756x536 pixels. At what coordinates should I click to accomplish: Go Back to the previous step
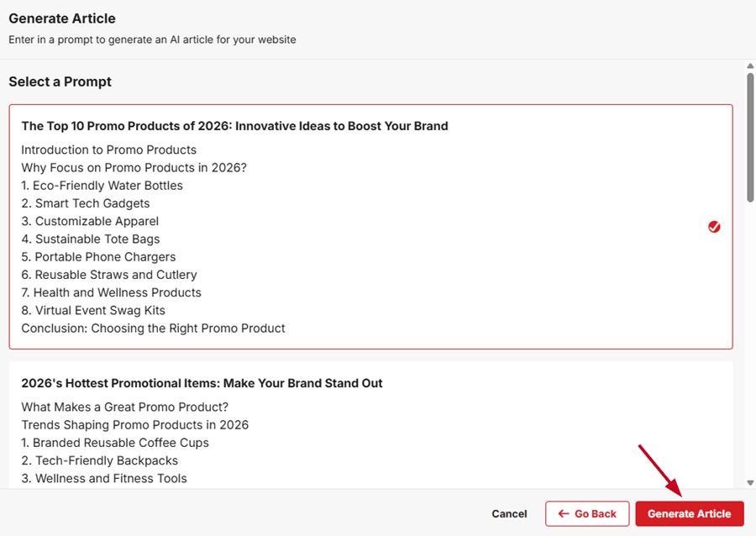(x=586, y=513)
